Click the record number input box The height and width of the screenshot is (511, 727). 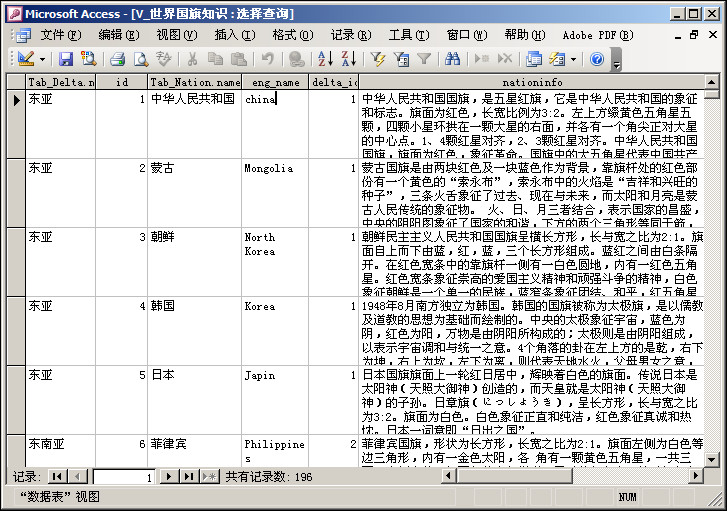point(124,477)
